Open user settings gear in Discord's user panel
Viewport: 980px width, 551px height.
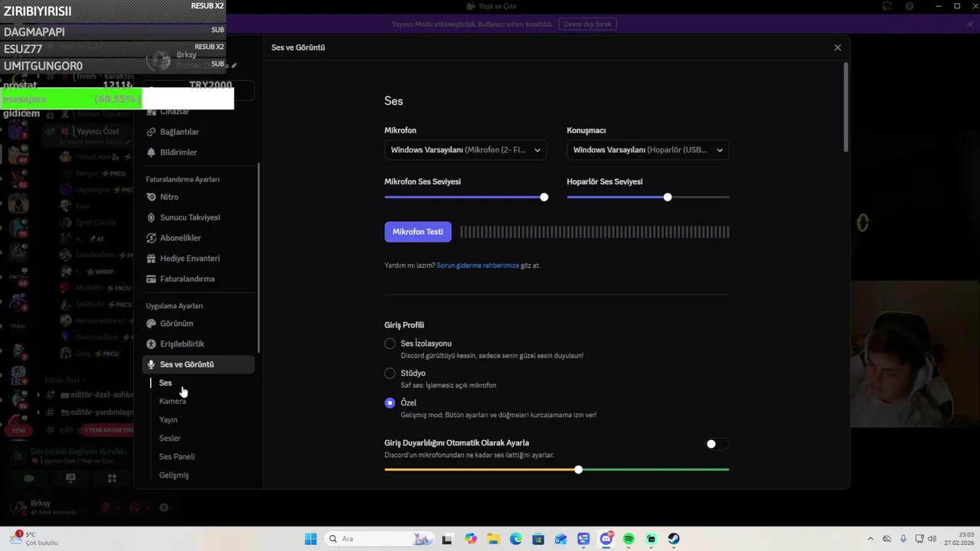164,507
